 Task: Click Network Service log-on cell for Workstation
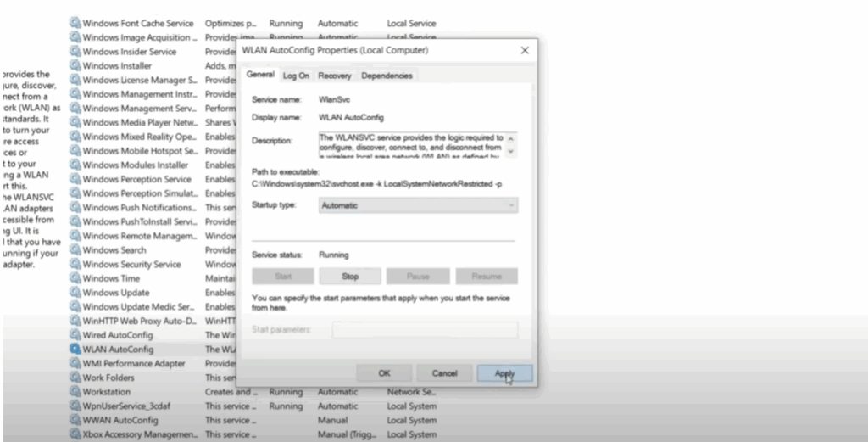pos(411,392)
